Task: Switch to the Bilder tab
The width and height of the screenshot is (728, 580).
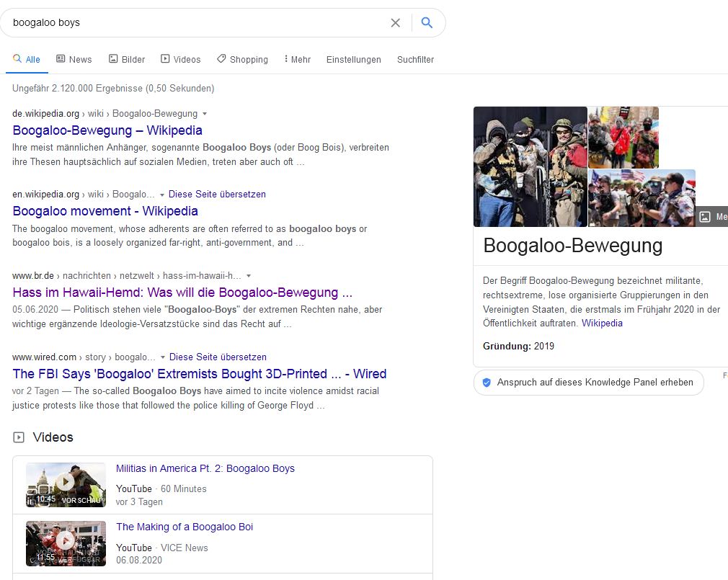Action: pyautogui.click(x=126, y=60)
